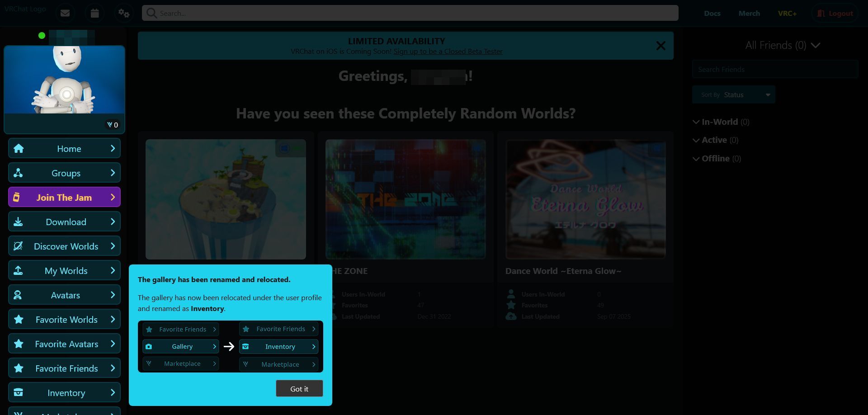This screenshot has width=868, height=415.
Task: Open the Inventory box icon
Action: point(18,392)
